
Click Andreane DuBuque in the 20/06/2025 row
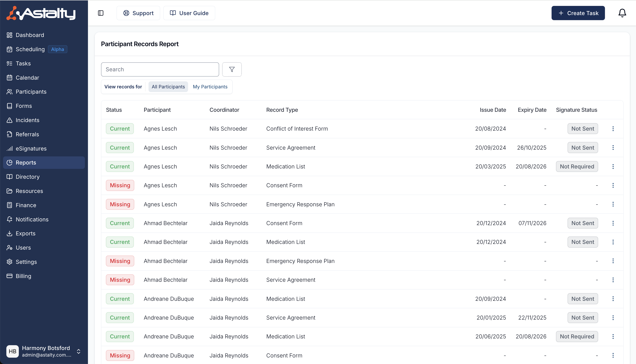click(169, 336)
